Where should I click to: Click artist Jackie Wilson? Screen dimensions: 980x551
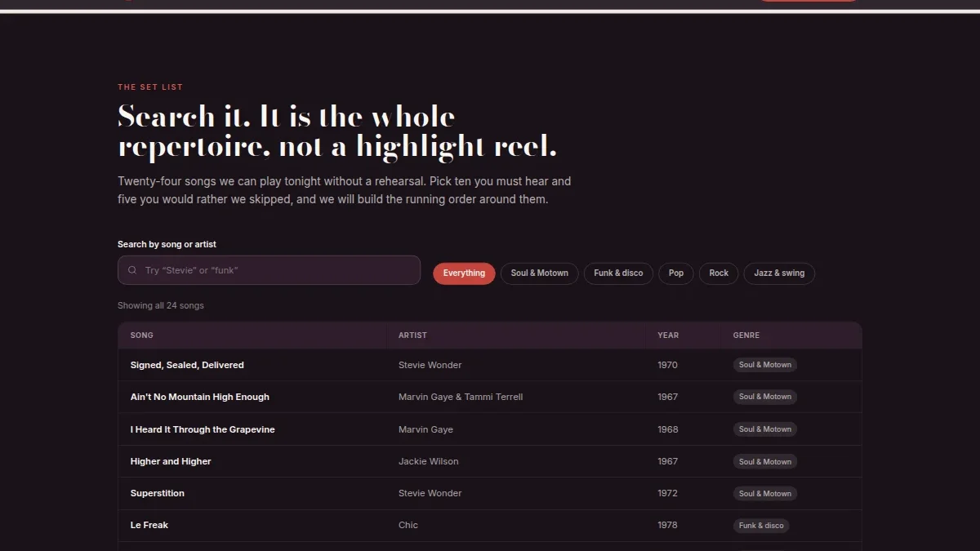coord(429,461)
